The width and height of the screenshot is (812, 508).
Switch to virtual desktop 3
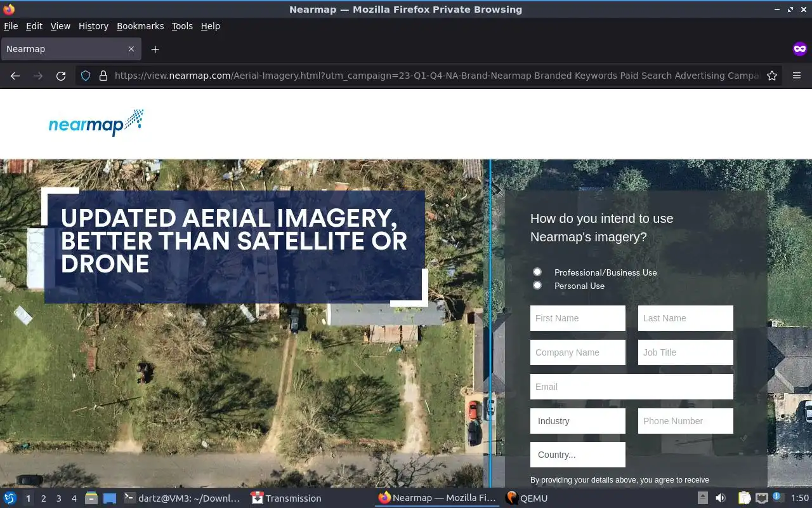pos(58,498)
